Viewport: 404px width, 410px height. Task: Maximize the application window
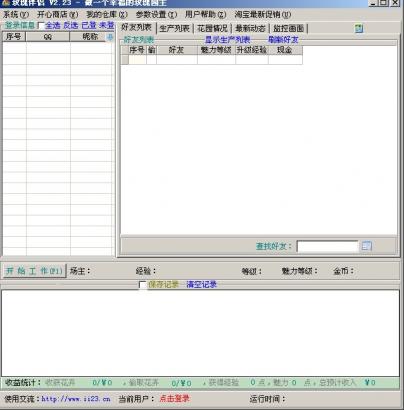coord(384,3)
